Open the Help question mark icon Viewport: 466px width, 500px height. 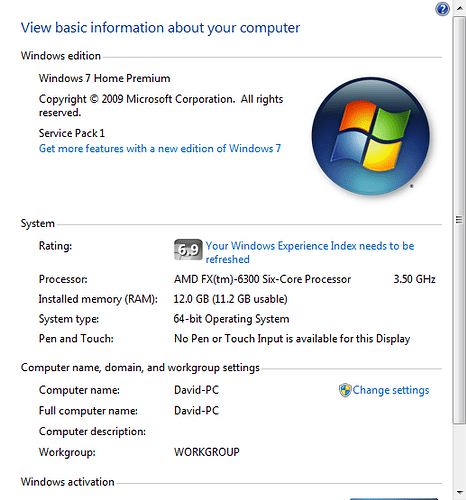point(442,9)
